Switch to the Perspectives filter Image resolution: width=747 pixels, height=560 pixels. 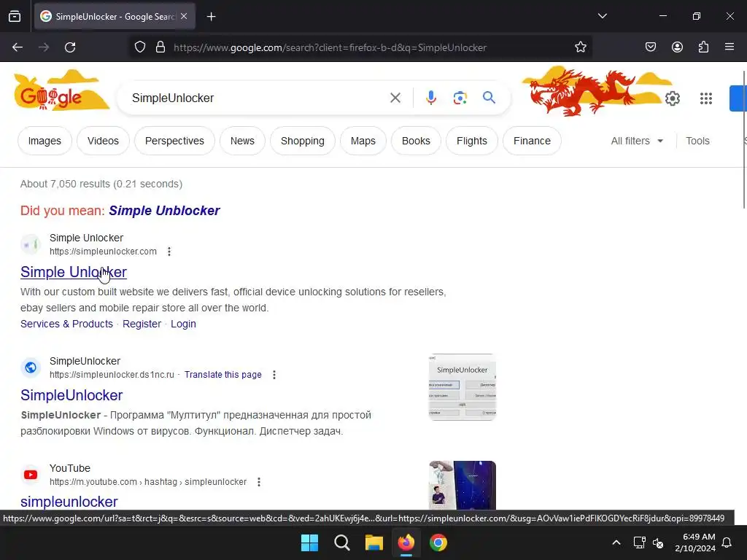click(174, 141)
